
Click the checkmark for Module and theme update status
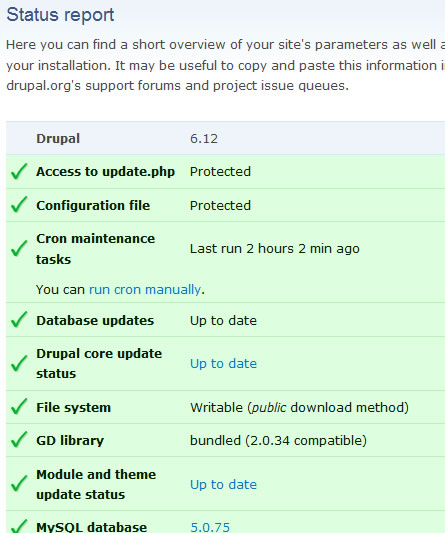(x=19, y=484)
